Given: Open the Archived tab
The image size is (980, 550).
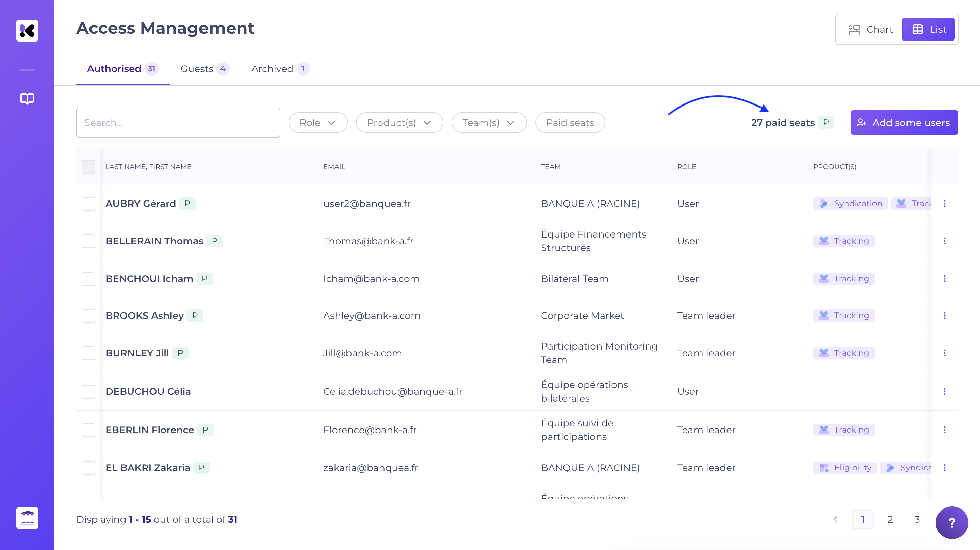Looking at the screenshot, I should tap(280, 69).
